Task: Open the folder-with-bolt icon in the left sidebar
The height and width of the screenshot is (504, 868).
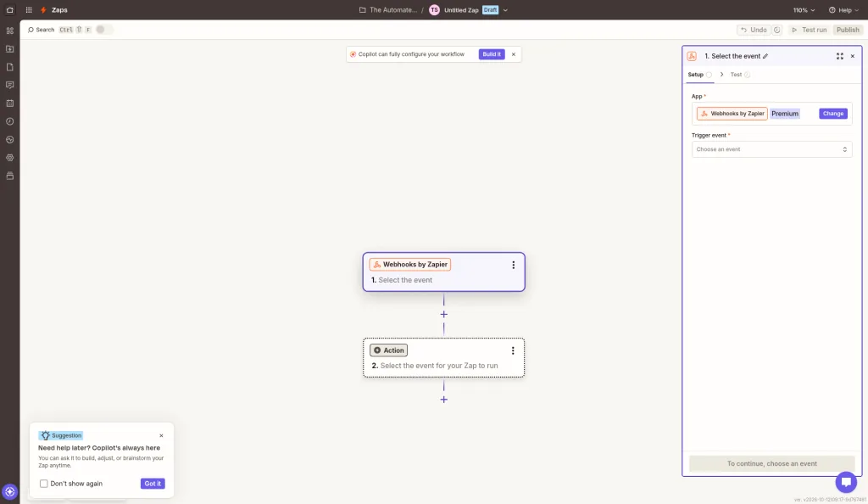Action: (x=9, y=48)
